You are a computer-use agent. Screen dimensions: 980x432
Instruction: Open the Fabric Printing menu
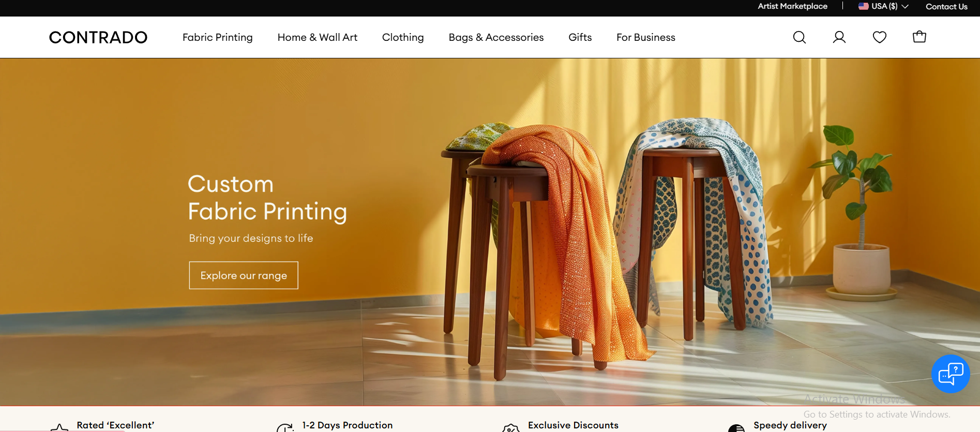[x=218, y=37]
